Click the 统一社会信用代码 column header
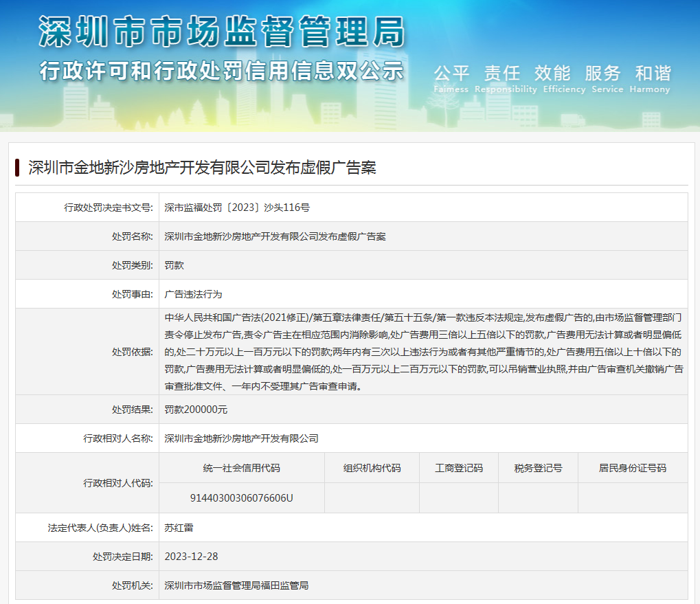 (241, 468)
